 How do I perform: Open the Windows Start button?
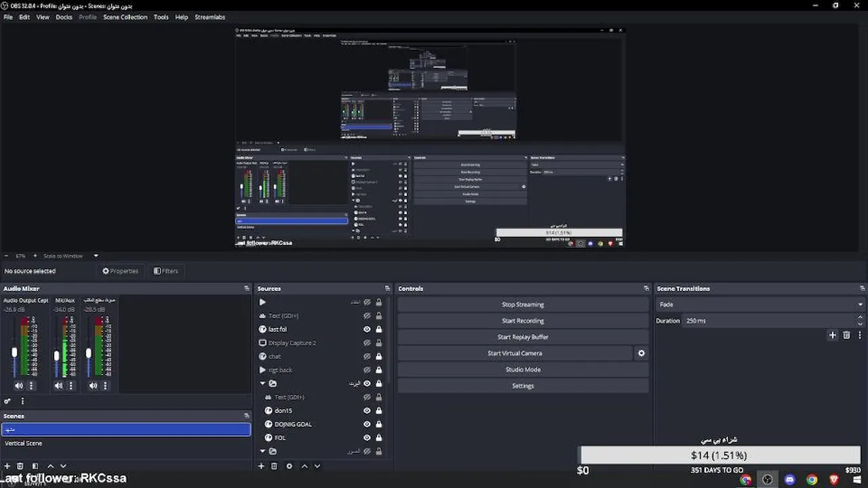[856, 480]
